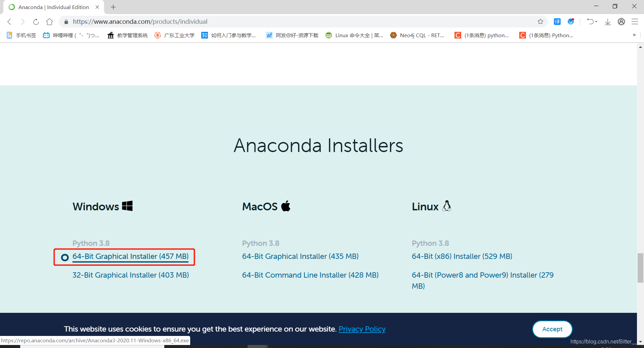The width and height of the screenshot is (644, 348).
Task: Expand the hidden bookmarks chevron
Action: point(634,35)
